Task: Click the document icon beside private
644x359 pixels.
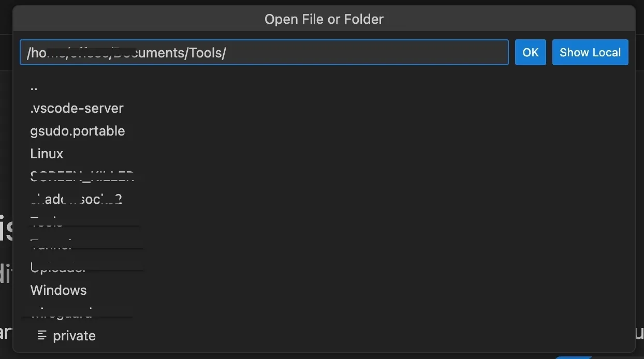Action: pos(42,335)
